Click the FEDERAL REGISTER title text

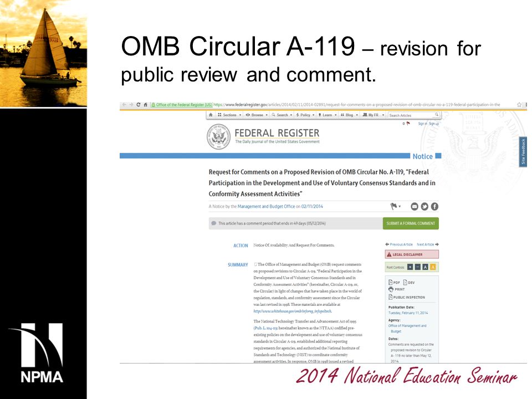click(x=277, y=133)
